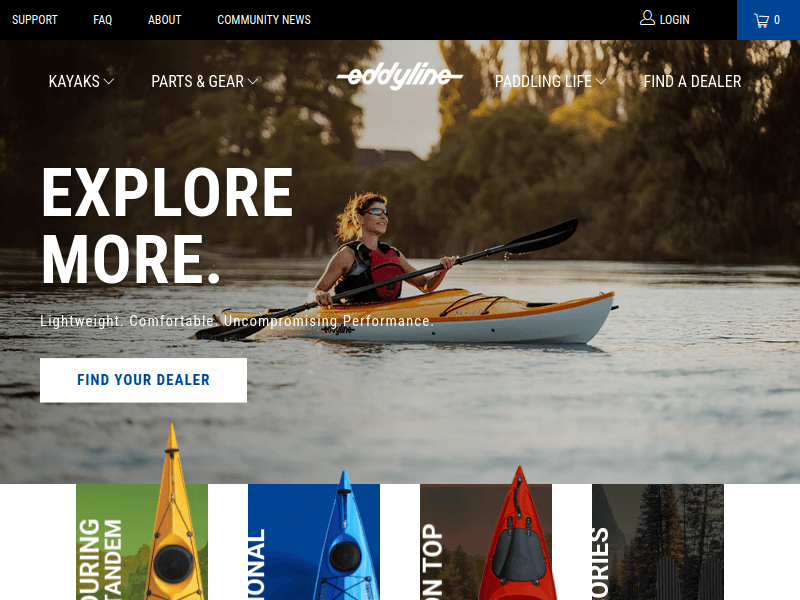Screen dimensions: 800x600
Task: Click the Parts & Gear navigation label
Action: 197,81
